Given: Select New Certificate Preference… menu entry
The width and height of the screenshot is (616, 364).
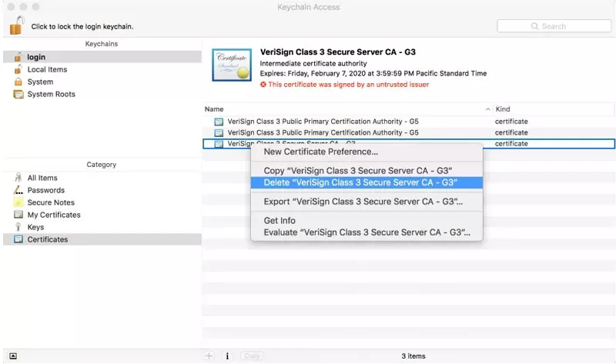Looking at the screenshot, I should 320,152.
